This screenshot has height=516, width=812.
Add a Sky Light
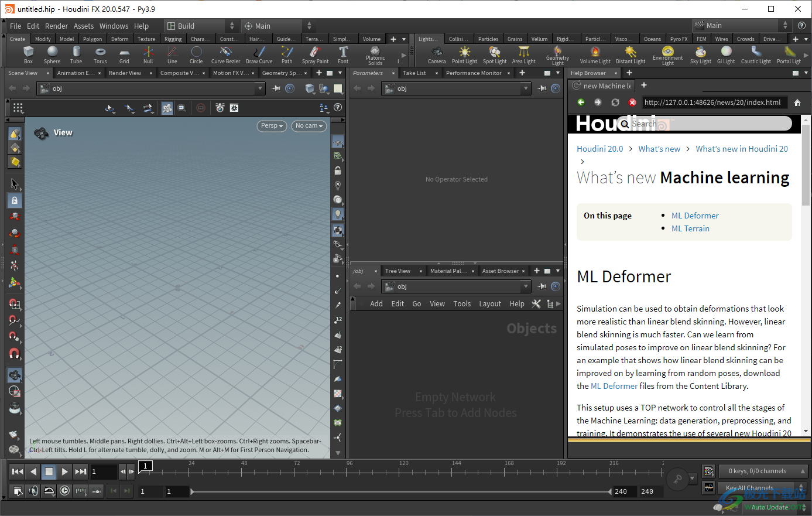click(x=700, y=55)
